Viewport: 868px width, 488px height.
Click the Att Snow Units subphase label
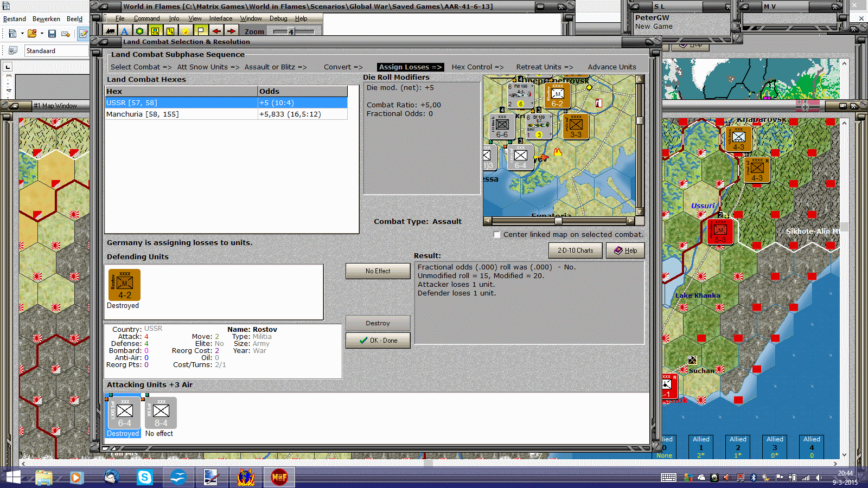[x=208, y=67]
